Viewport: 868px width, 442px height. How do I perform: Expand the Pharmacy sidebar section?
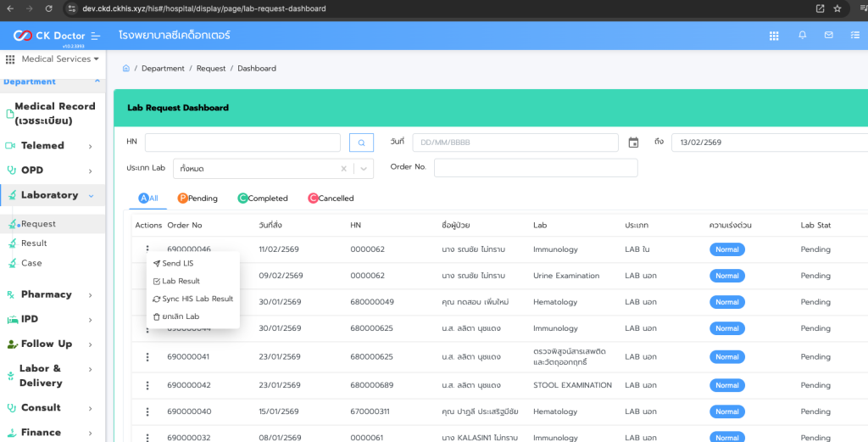pos(91,294)
